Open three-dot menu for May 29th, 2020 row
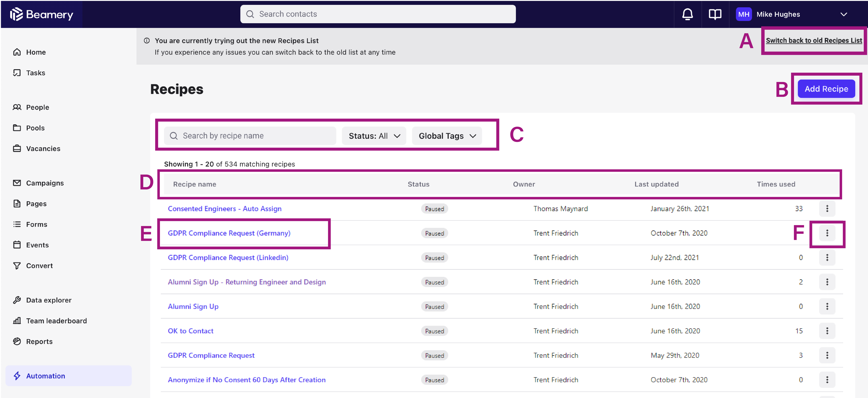868x398 pixels. coord(827,355)
